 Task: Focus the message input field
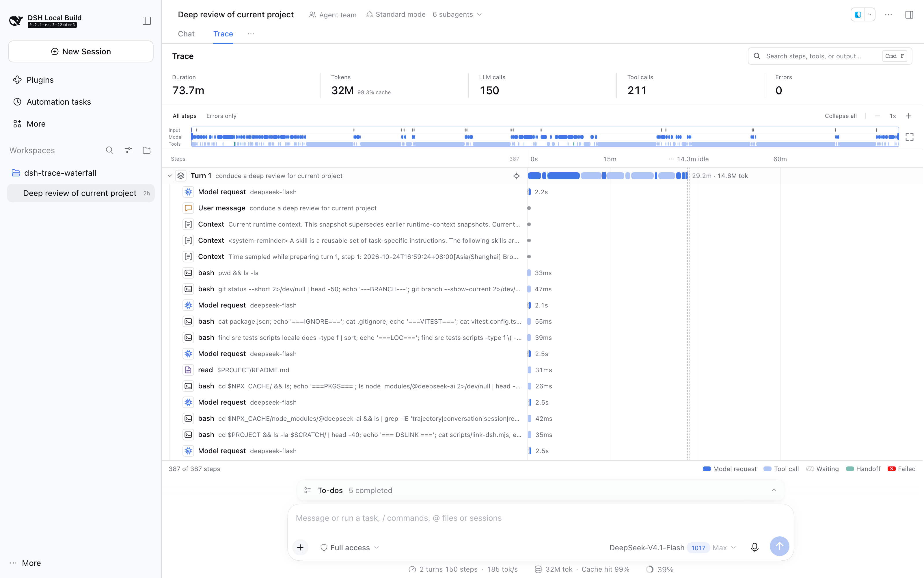pos(540,518)
